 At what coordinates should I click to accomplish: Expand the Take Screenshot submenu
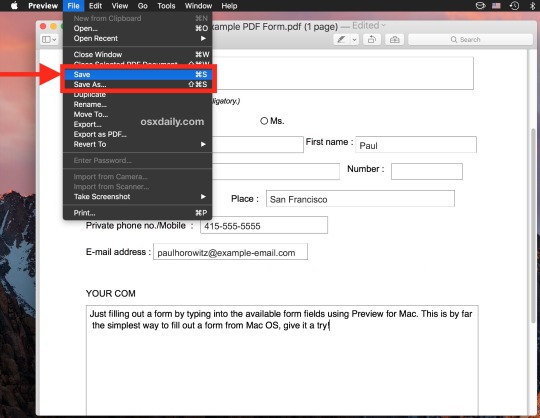[137, 197]
